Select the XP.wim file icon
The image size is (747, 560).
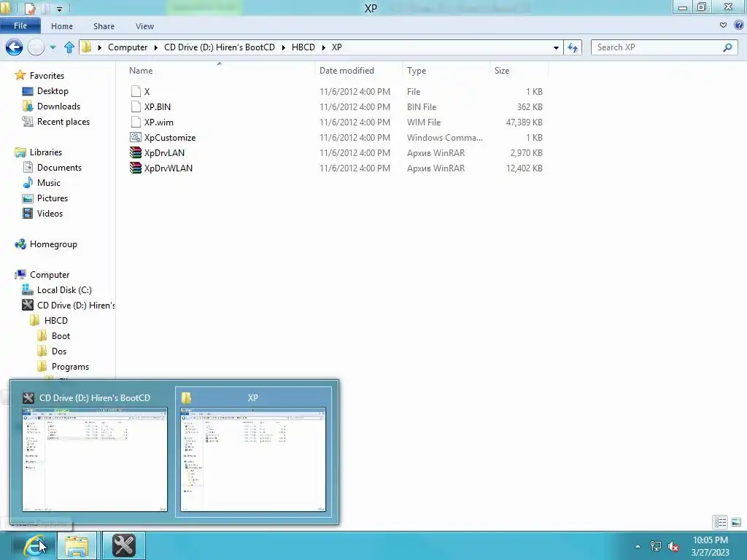[136, 122]
